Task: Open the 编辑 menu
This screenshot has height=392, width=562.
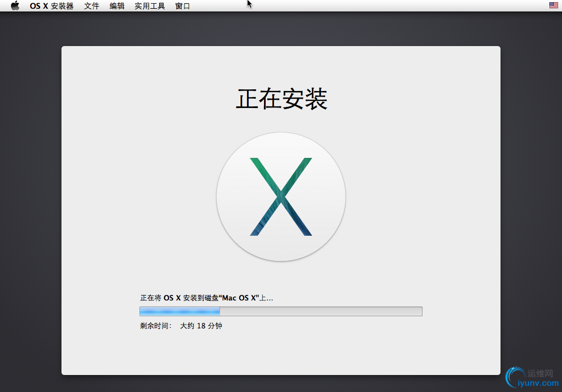Action: (x=117, y=6)
